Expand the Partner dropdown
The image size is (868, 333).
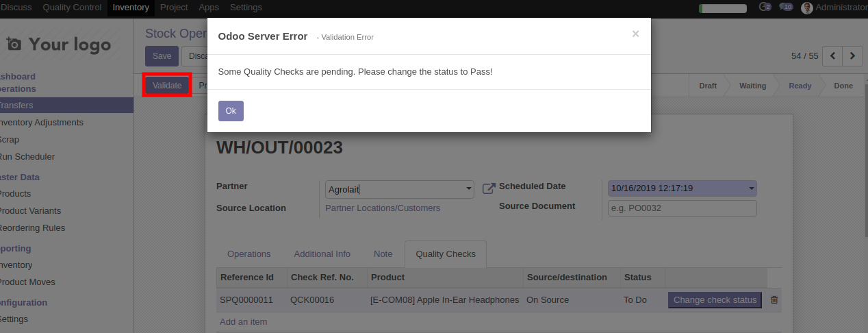point(468,189)
